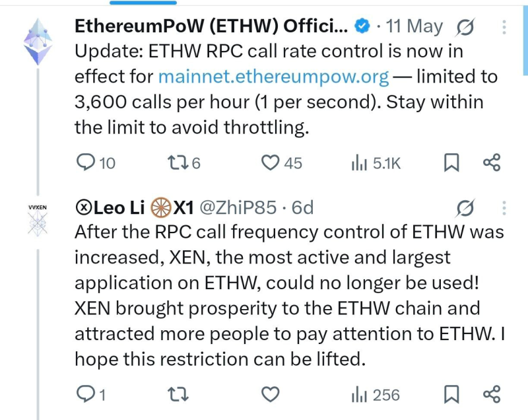
Task: View analytics showing 5.1K views
Action: (376, 163)
